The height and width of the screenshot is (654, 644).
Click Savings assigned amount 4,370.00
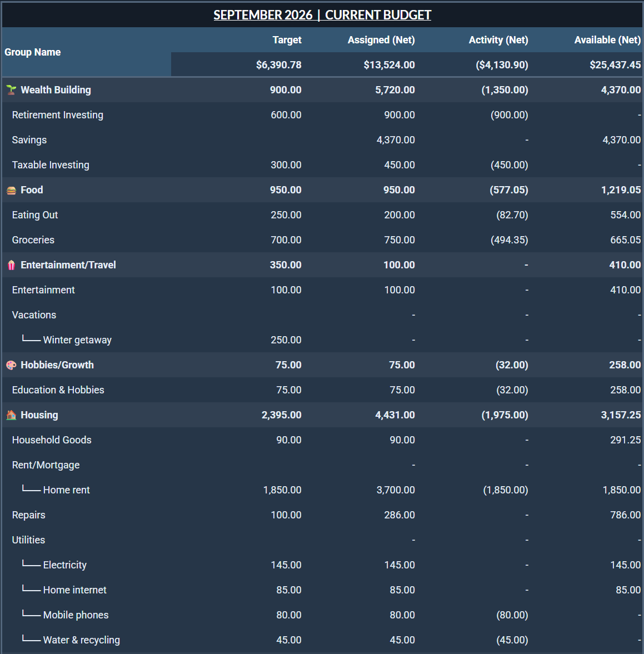[396, 139]
